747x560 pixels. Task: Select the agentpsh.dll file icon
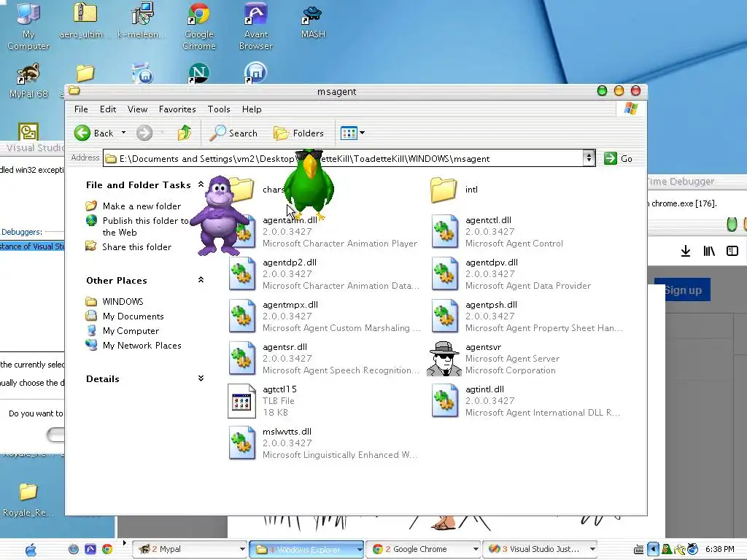tap(444, 316)
